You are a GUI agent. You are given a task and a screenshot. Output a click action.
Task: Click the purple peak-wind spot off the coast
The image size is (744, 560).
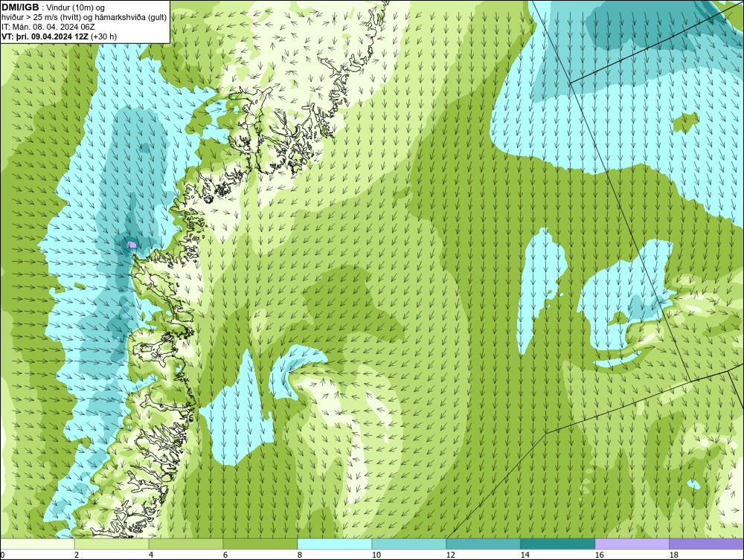point(132,245)
